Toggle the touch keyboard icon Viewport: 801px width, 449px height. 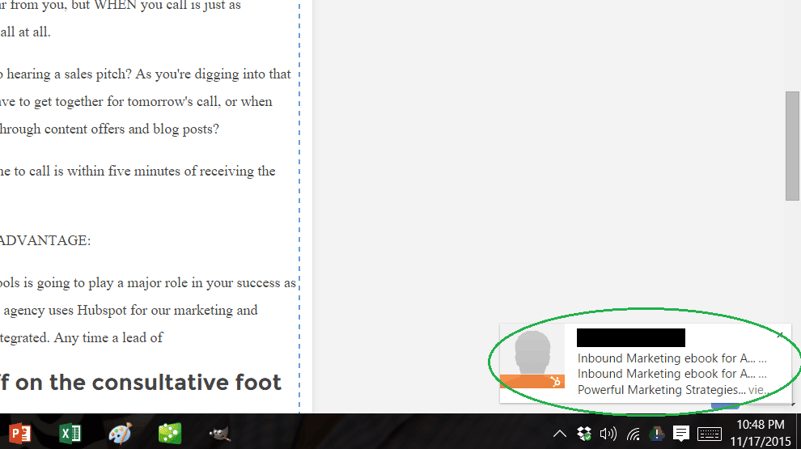point(709,433)
